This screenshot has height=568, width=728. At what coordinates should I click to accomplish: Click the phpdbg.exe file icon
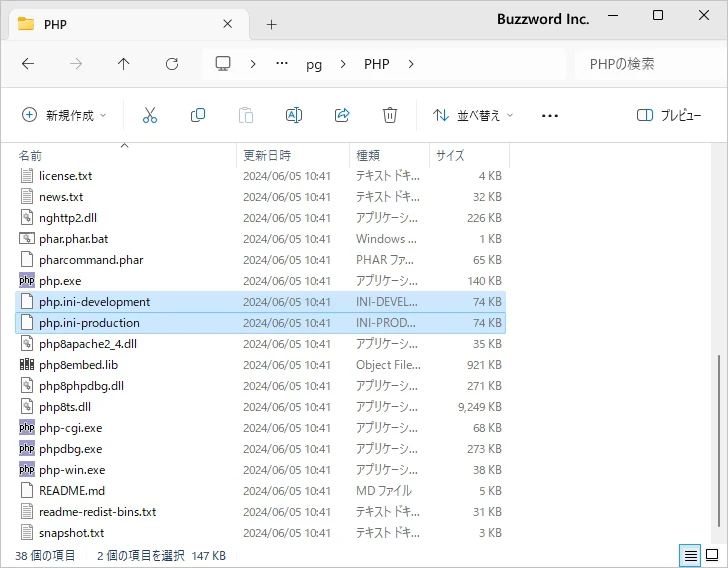click(27, 449)
